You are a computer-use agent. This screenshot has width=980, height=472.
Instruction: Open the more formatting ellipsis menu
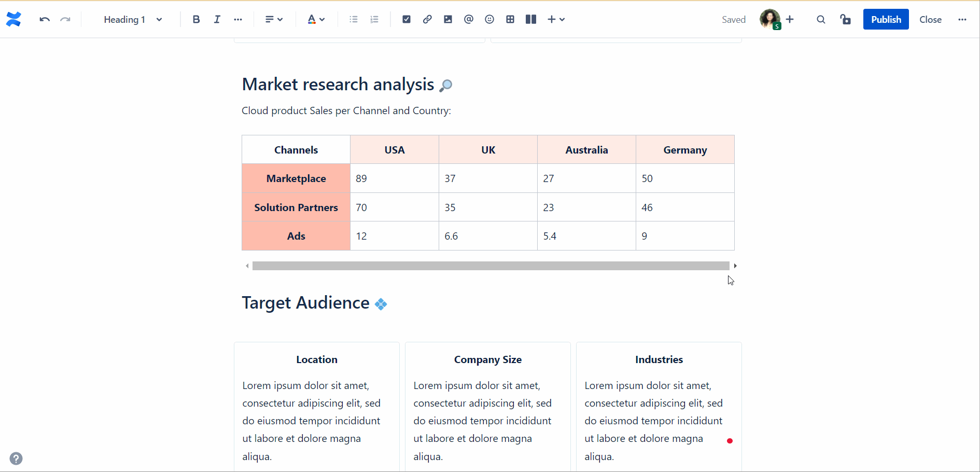[x=238, y=20]
